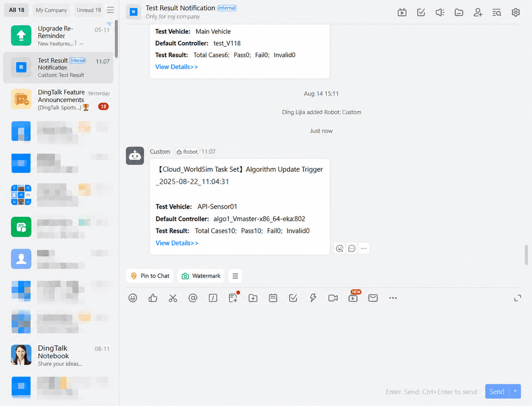The width and height of the screenshot is (532, 406).
Task: Reply to the Cloud_WorldSim robot message
Action: tap(352, 248)
